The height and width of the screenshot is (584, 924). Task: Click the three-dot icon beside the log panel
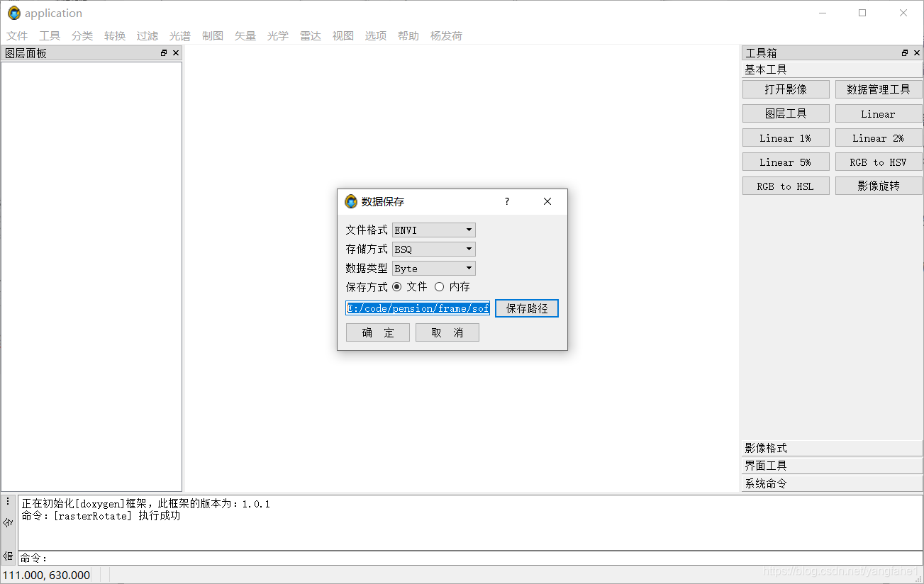[x=8, y=501]
